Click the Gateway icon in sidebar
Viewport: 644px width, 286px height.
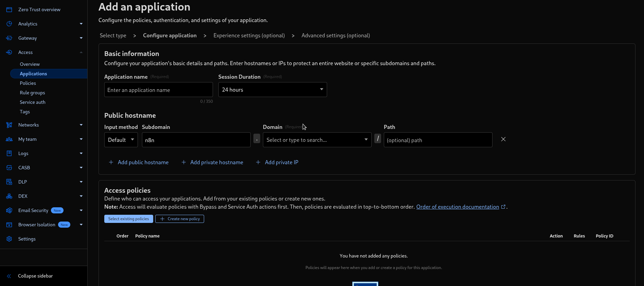click(9, 38)
